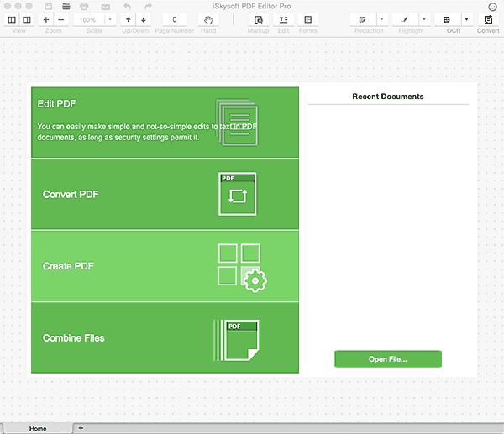Add a new tab with plus
This screenshot has width=504, height=434.
tap(81, 428)
